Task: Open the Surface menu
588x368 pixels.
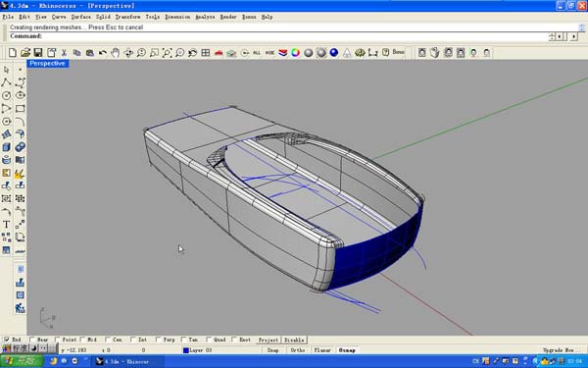Action: click(x=81, y=17)
